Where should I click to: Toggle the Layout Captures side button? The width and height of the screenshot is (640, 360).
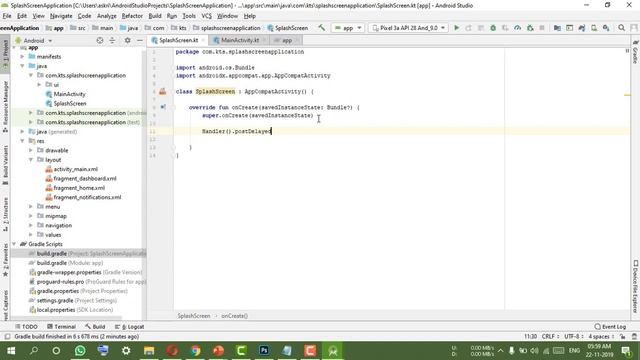point(5,305)
